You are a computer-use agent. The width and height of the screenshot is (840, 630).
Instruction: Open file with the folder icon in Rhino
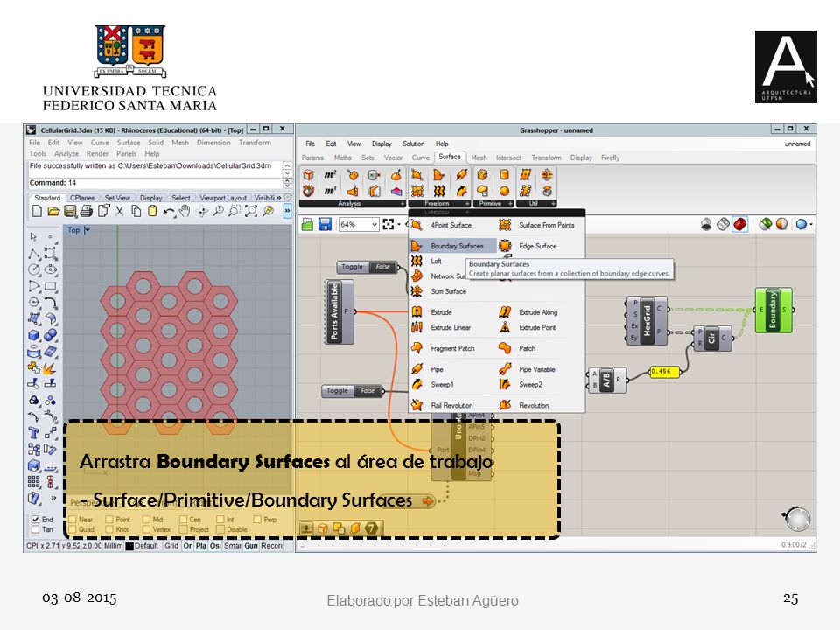pyautogui.click(x=53, y=211)
